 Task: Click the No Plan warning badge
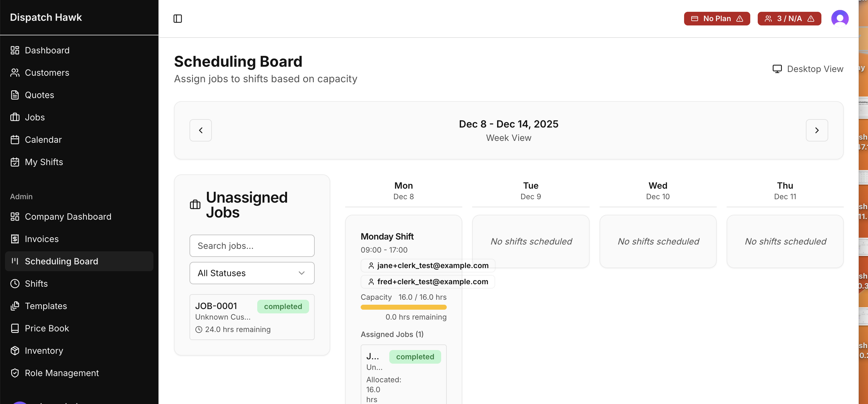(x=717, y=19)
